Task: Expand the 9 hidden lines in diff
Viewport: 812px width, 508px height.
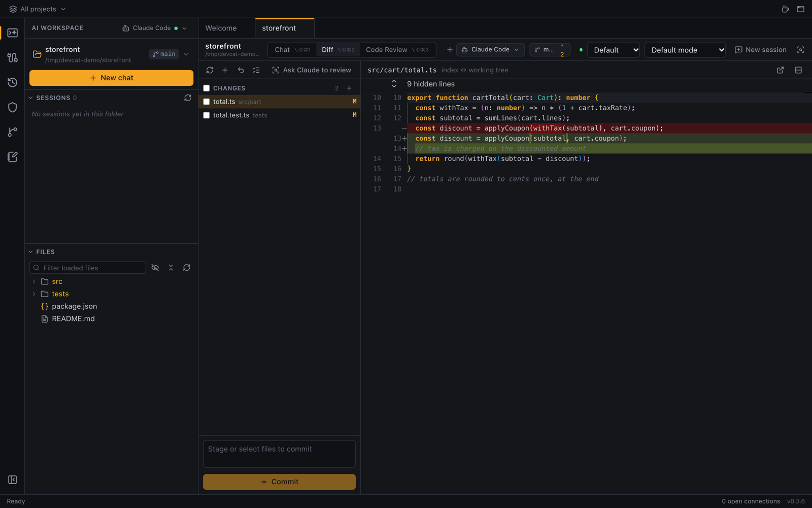Action: (394, 84)
